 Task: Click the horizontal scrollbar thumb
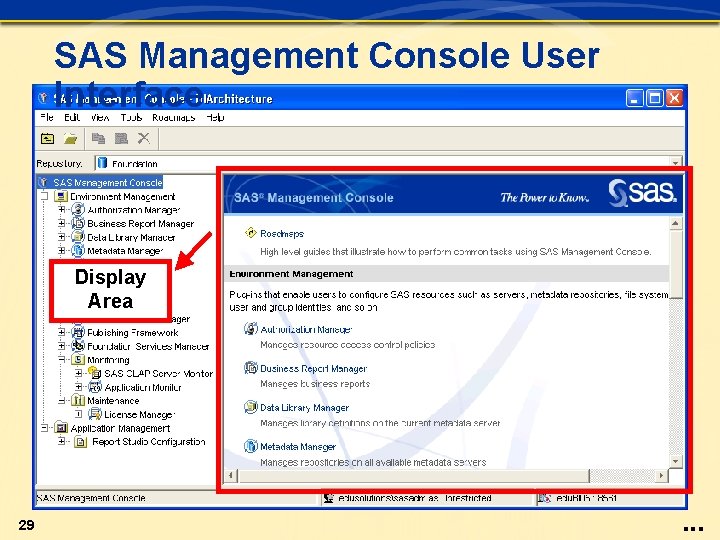pyautogui.click(x=413, y=475)
